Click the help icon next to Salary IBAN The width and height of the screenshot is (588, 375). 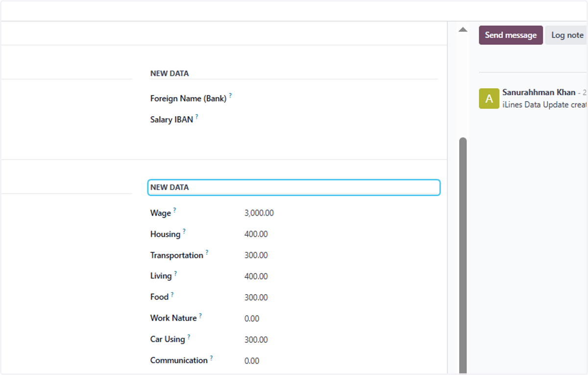[x=197, y=117]
